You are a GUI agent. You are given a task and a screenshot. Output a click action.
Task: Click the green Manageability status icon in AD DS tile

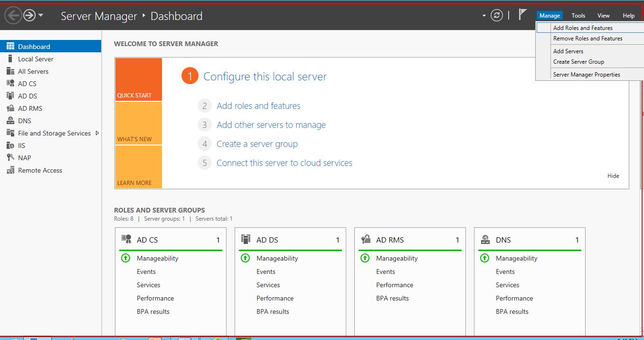pyautogui.click(x=245, y=258)
